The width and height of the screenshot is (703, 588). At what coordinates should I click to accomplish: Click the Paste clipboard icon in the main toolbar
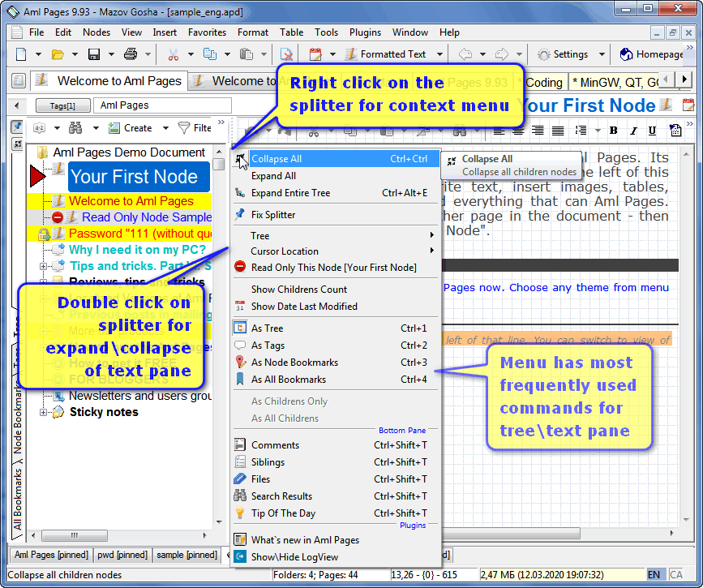pos(246,54)
